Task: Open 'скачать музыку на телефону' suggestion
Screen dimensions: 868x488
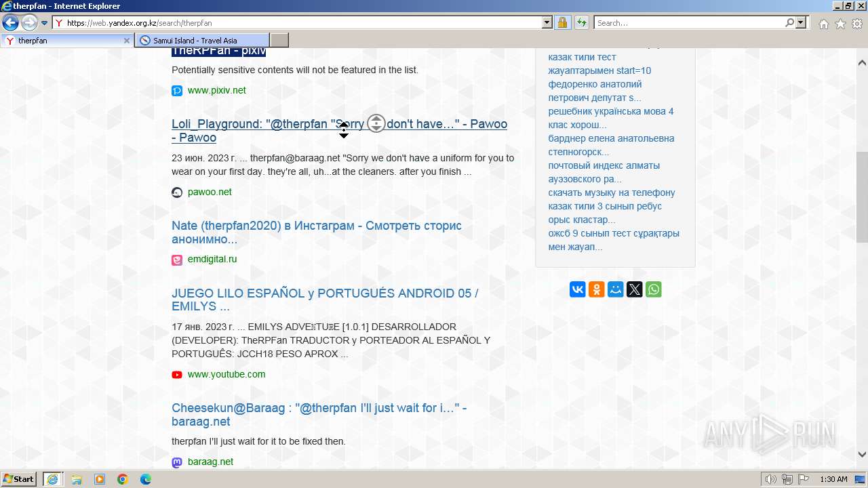Action: (612, 192)
